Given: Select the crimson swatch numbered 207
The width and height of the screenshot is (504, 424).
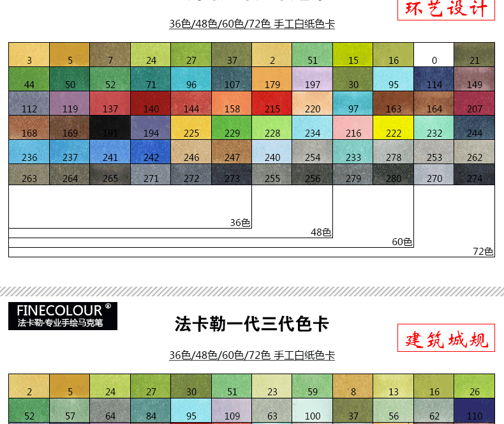Looking at the screenshot, I should [475, 103].
